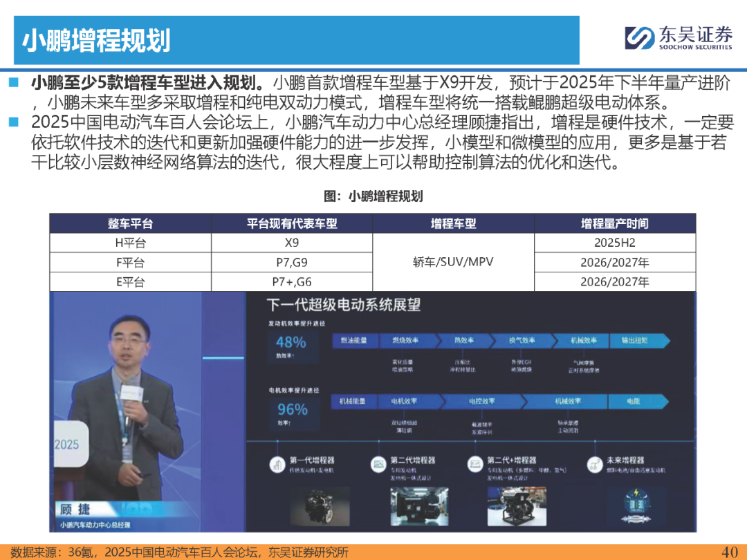Click the blue bullet square before 小鹏至少5款
The image size is (747, 560).
[x=13, y=83]
